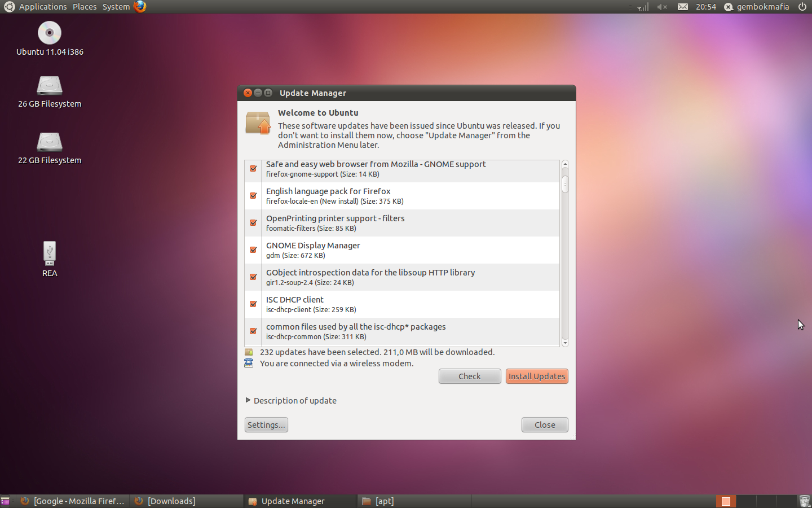812x508 pixels.
Task: Open the Places menu
Action: (x=85, y=7)
